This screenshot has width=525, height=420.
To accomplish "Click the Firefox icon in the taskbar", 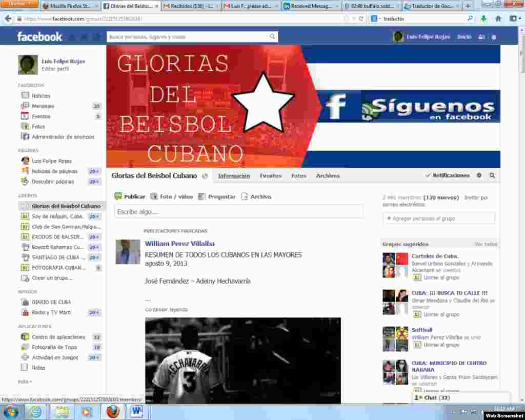I will pos(112,411).
